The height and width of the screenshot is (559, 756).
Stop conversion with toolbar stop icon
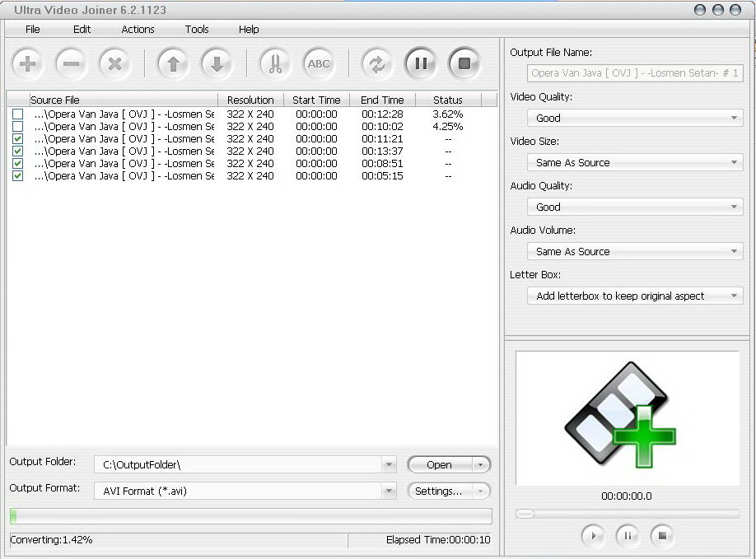(464, 63)
